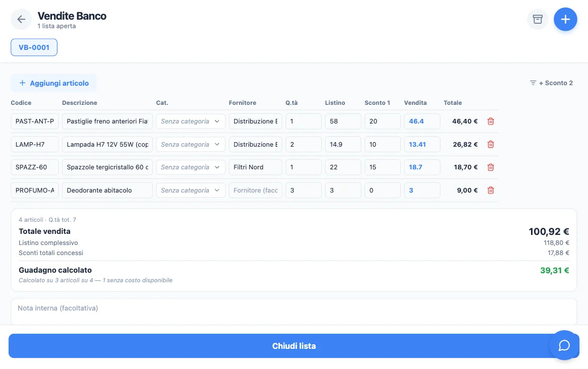Remove SPAZZ-60 item with trash icon
The image size is (588, 369).
point(491,167)
